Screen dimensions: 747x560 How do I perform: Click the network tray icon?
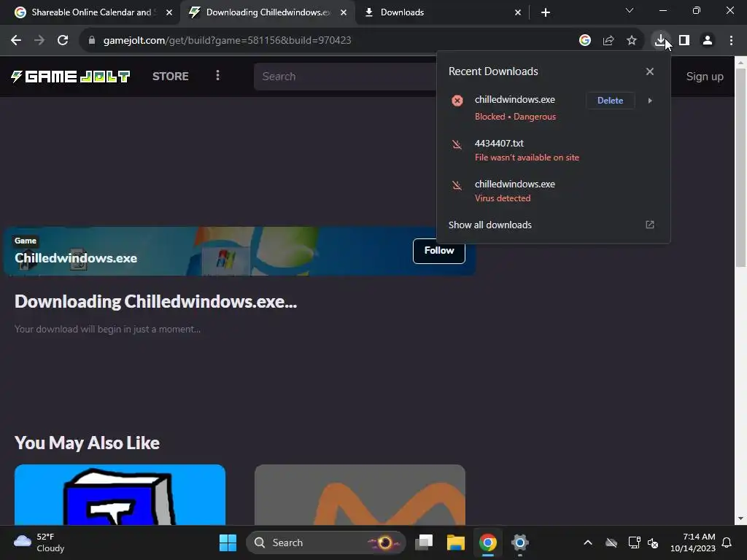[x=634, y=542]
